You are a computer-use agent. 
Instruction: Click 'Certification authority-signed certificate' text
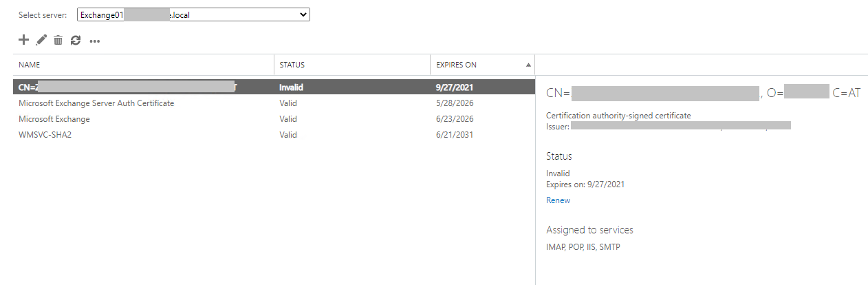click(618, 116)
